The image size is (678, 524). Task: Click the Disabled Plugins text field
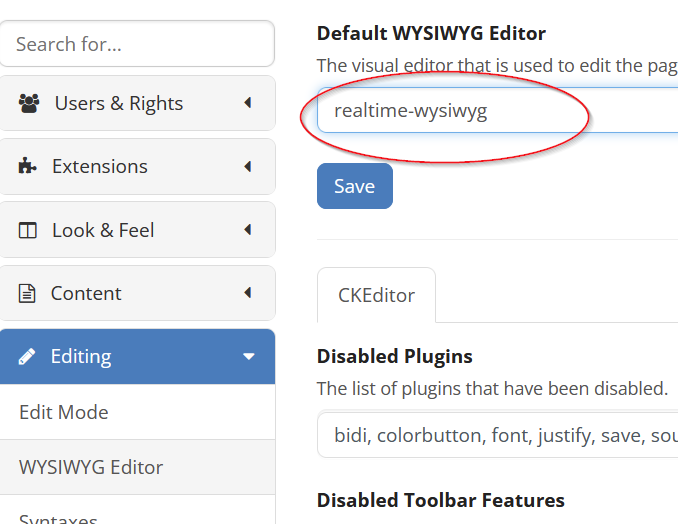pos(497,435)
